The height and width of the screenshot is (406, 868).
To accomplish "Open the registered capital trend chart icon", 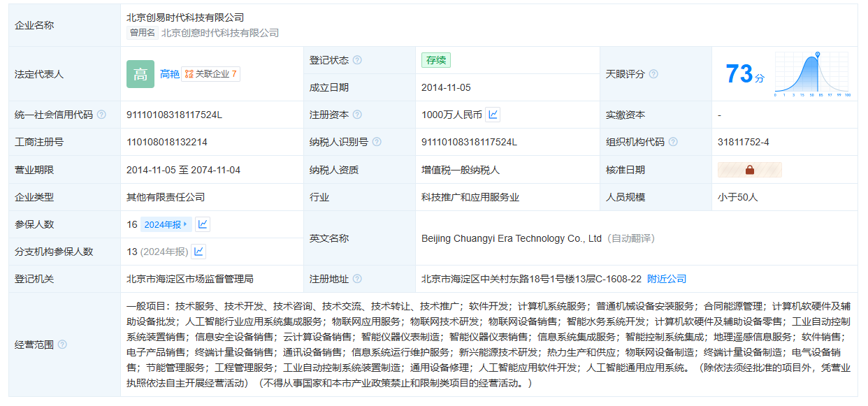I will click(x=493, y=115).
